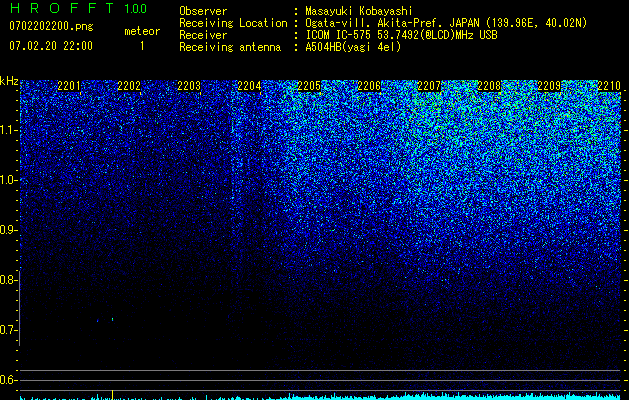Click the meteor count value 1

tap(142, 46)
